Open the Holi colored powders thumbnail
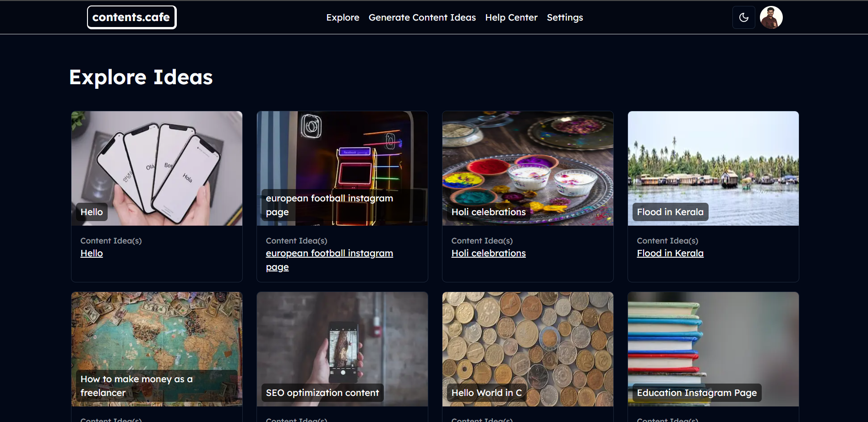This screenshot has width=868, height=422. pyautogui.click(x=528, y=168)
